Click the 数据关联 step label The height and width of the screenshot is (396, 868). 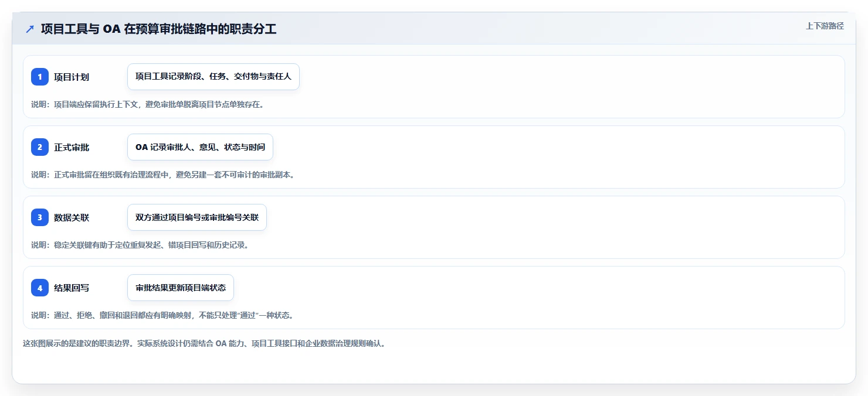coord(72,217)
